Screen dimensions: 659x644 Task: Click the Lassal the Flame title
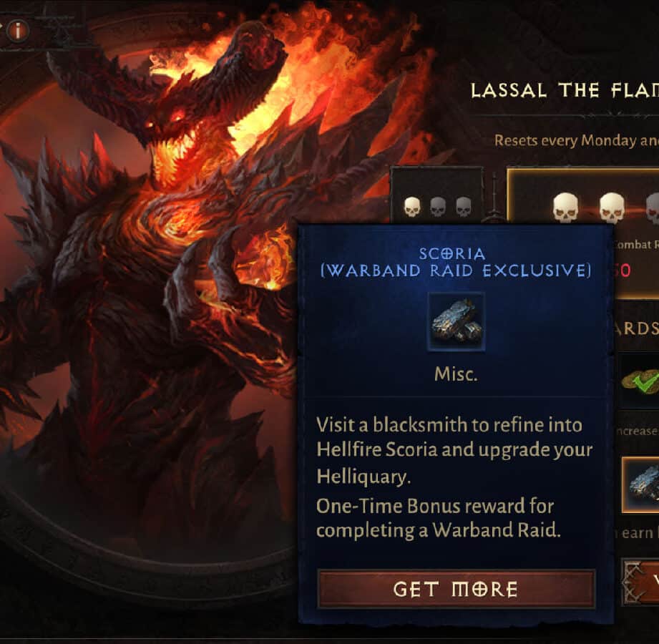pyautogui.click(x=565, y=91)
